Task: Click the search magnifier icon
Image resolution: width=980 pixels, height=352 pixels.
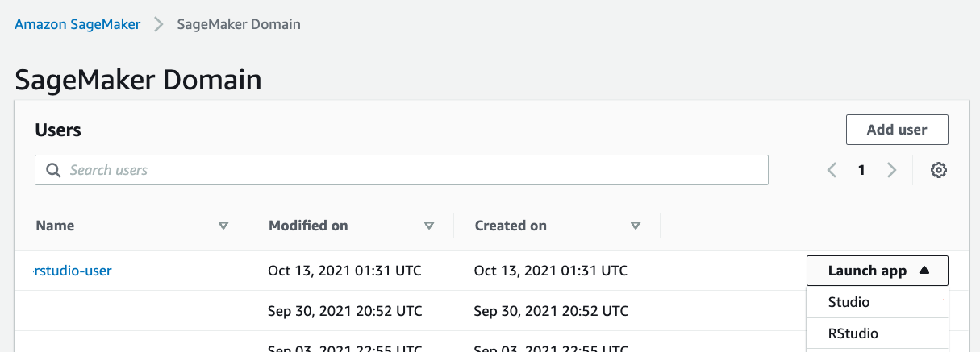Action: (54, 170)
